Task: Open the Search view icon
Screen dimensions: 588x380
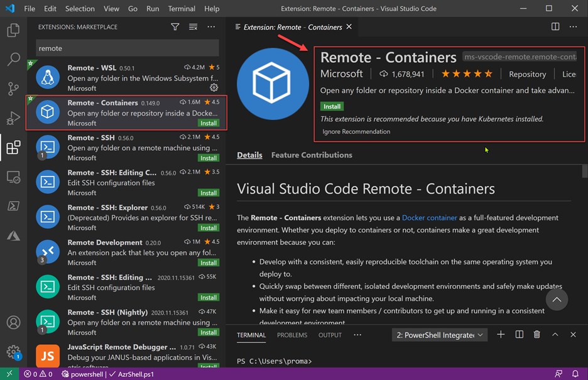Action: click(x=13, y=60)
